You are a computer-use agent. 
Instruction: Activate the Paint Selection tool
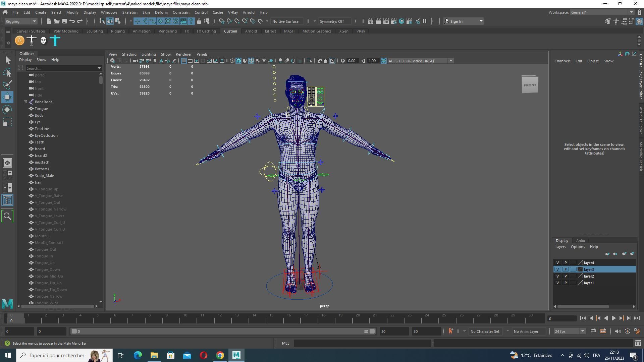coord(7,85)
